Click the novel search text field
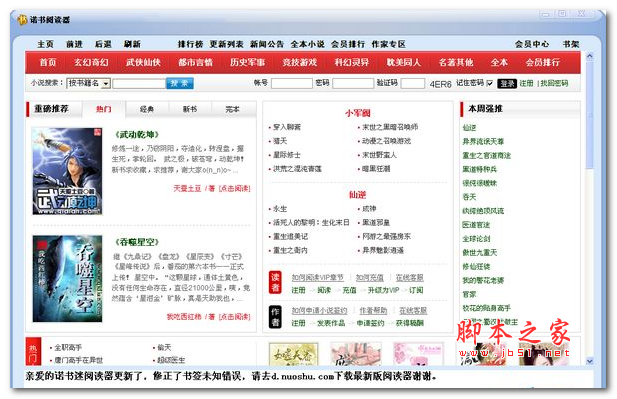This screenshot has height=399, width=617. pyautogui.click(x=139, y=84)
